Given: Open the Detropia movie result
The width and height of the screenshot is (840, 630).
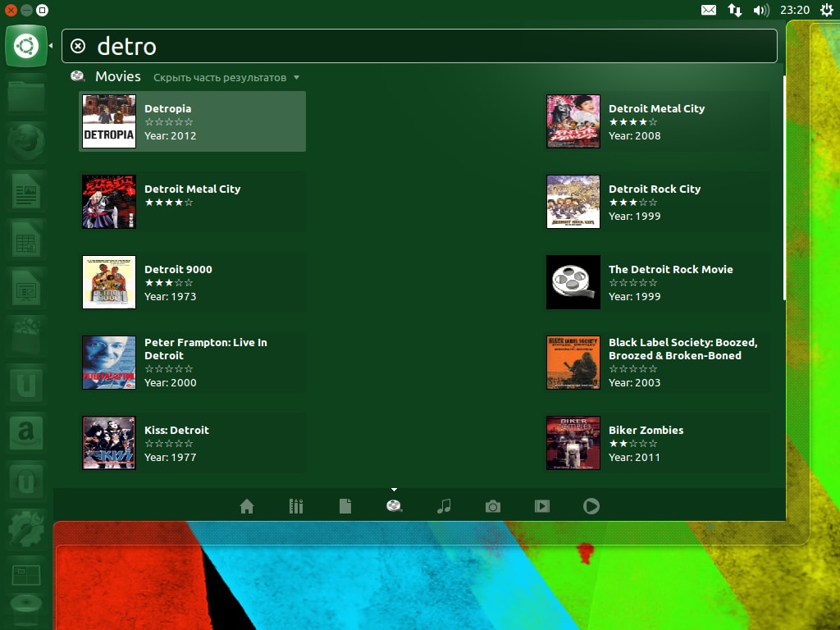Looking at the screenshot, I should [192, 121].
